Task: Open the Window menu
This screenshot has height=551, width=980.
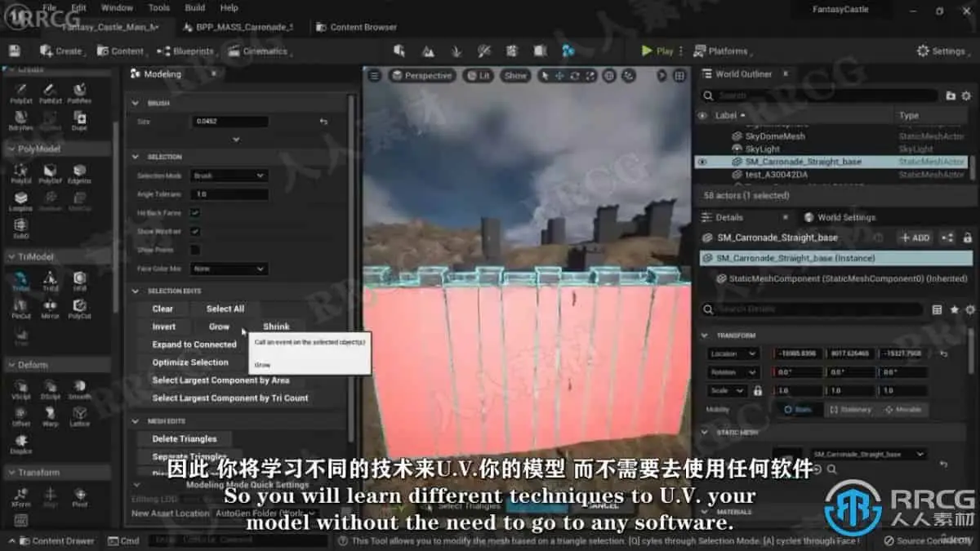Action: (118, 7)
